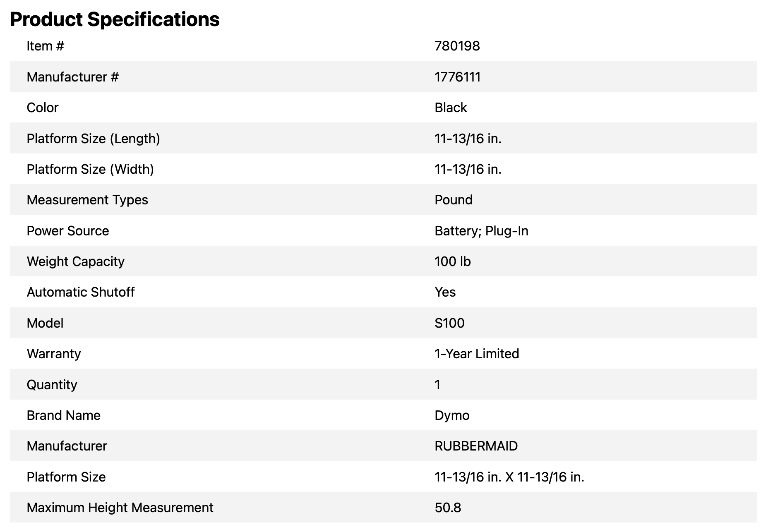The width and height of the screenshot is (773, 532).
Task: Click the Platform Size (Length) label
Action: click(93, 138)
